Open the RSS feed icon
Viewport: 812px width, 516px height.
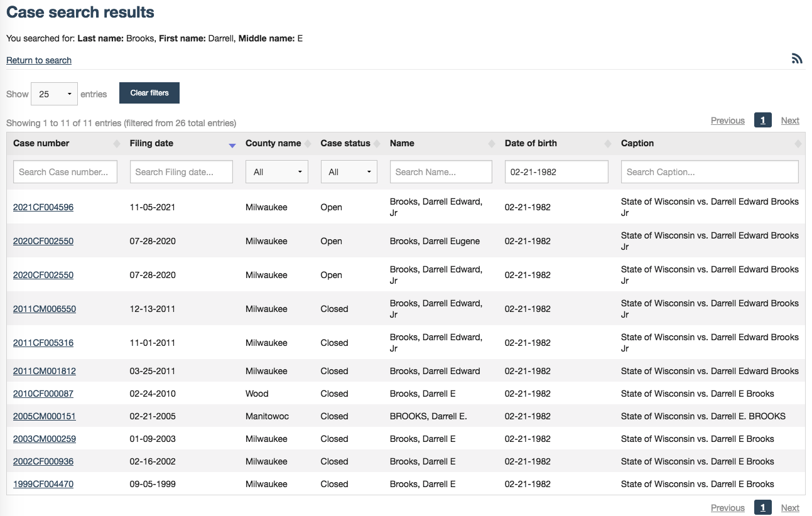(797, 58)
